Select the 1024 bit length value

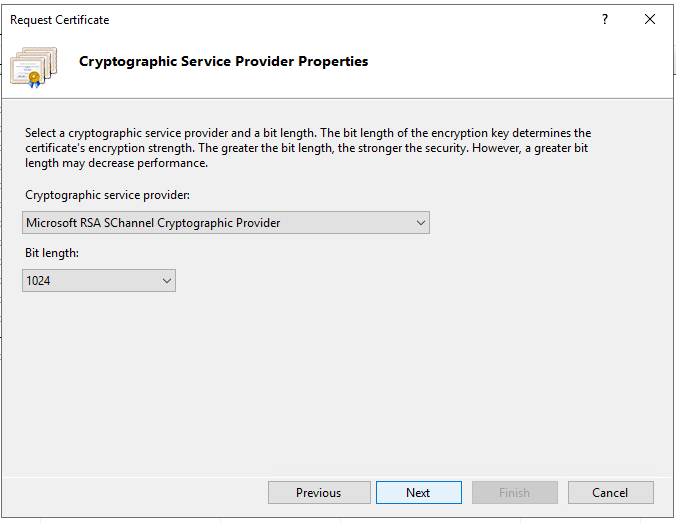coord(39,281)
